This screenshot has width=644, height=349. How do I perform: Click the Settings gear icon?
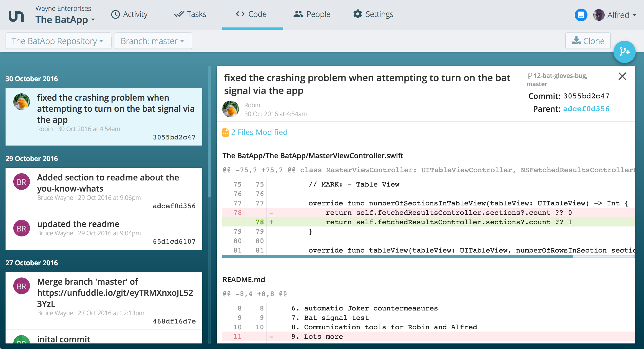(358, 14)
